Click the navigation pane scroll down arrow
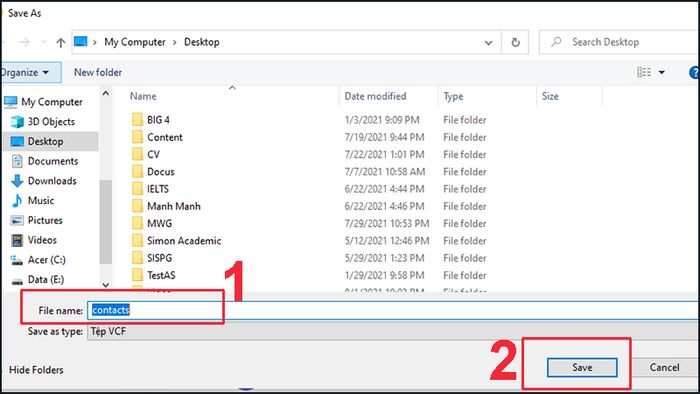This screenshot has height=394, width=700. tap(106, 285)
